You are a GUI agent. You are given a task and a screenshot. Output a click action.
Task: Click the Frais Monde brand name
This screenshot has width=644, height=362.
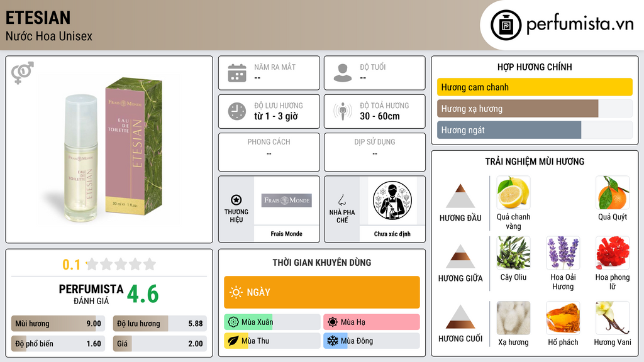click(286, 234)
